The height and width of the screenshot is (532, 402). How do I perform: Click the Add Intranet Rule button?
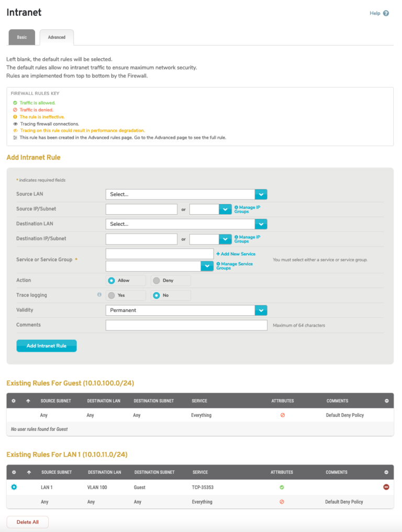46,346
